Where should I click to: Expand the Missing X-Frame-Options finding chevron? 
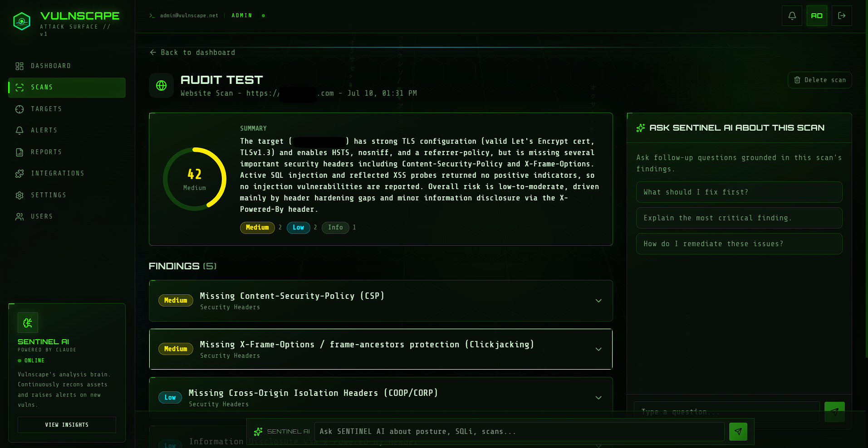[x=598, y=349]
